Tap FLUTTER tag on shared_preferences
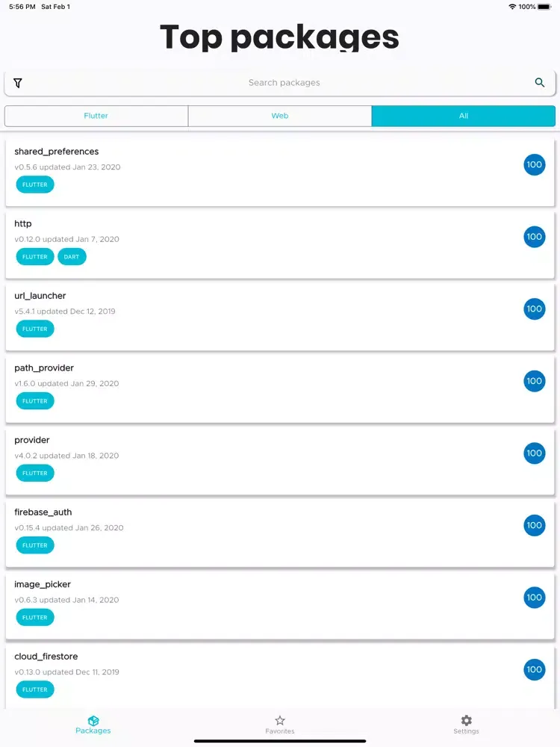Screen dimensions: 560x747 [x=35, y=185]
